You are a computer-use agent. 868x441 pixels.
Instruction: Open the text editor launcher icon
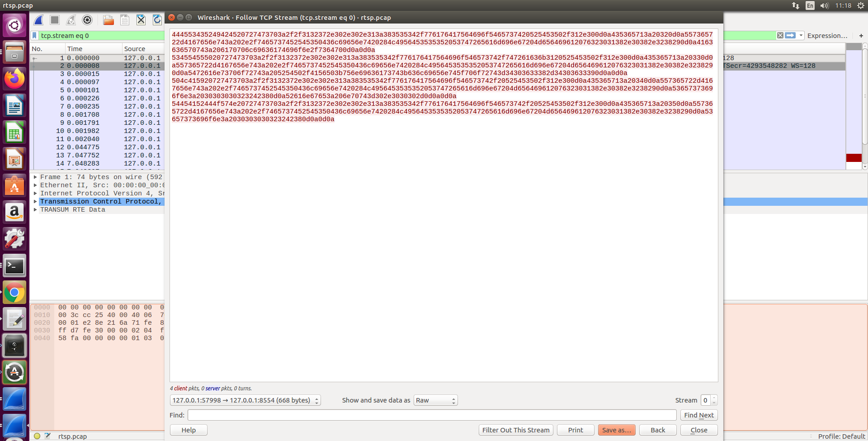point(14,319)
